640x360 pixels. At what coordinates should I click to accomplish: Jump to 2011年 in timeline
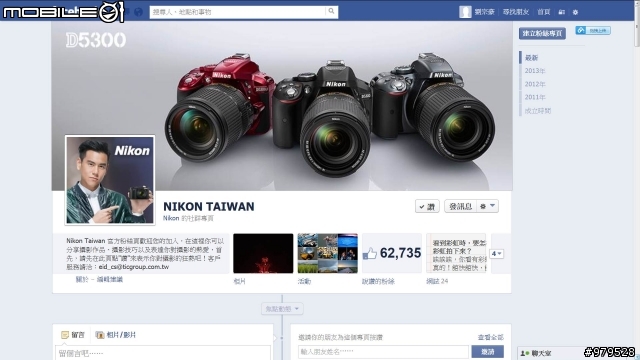535,97
